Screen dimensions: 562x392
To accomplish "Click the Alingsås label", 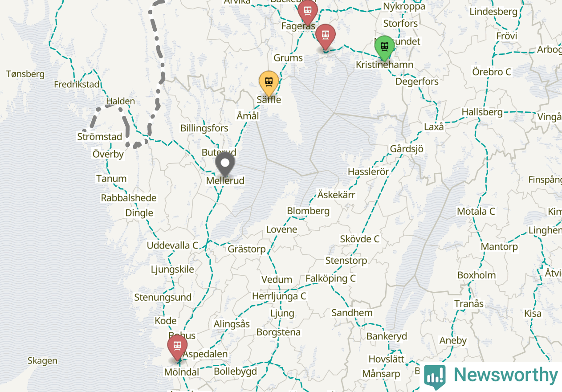I will click(x=232, y=324).
